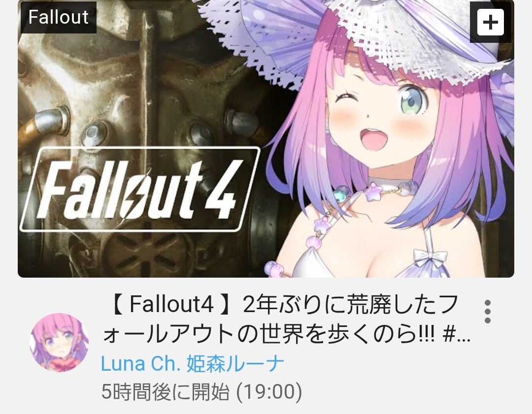Viewport: 532px width, 414px height.
Task: Tap the plus icon to add stream
Action: 490,22
